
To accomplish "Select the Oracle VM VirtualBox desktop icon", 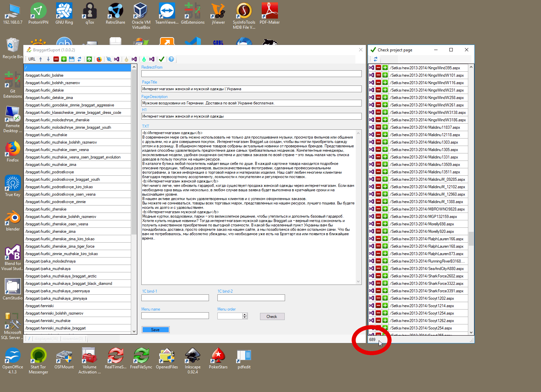I will click(141, 16).
